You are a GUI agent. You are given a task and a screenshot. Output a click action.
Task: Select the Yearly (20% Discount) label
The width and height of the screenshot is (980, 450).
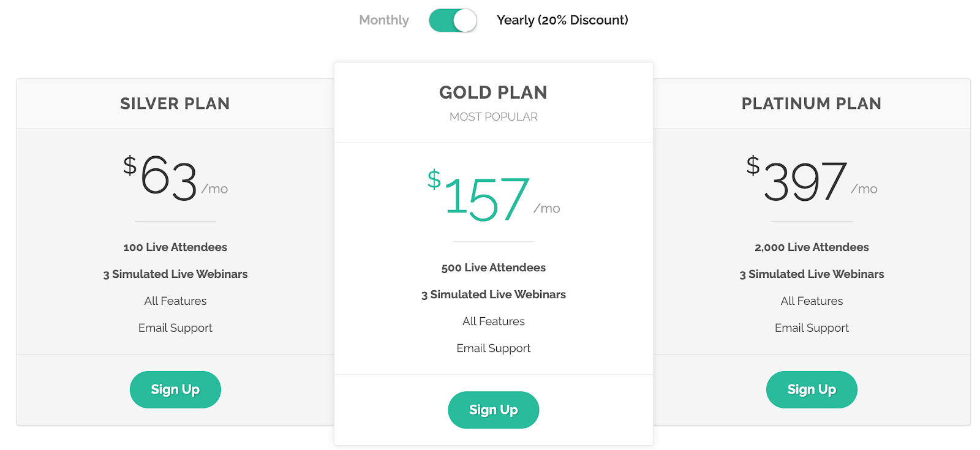point(562,20)
